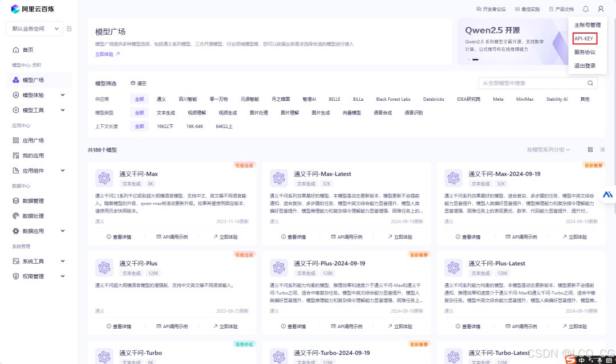This screenshot has height=364, width=616.
Task: Filter provider by 百川智能
Action: click(188, 99)
